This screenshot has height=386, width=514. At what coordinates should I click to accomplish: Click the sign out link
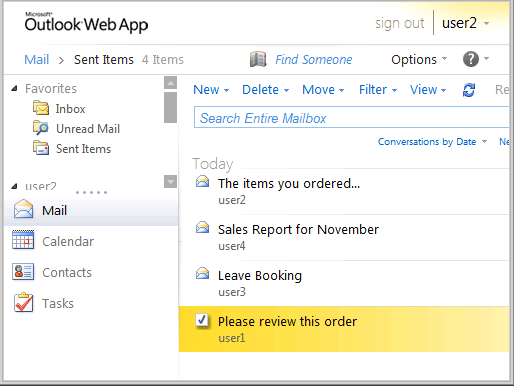399,23
